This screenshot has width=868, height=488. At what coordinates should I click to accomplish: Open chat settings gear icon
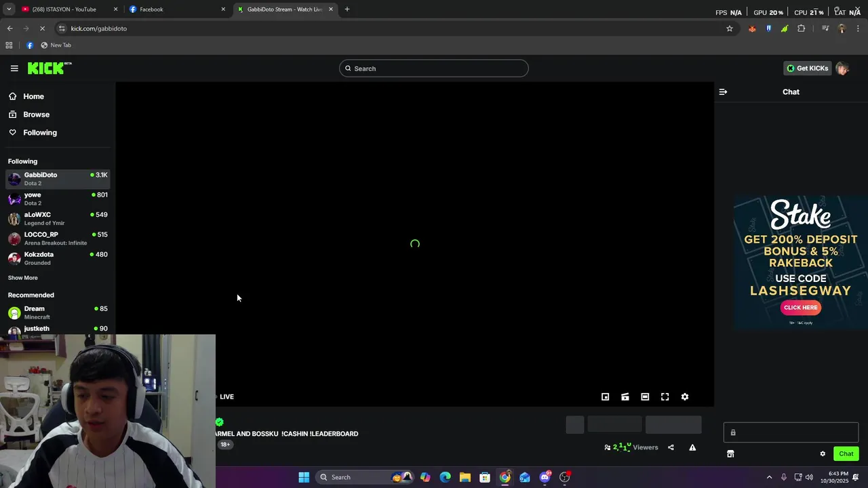click(823, 454)
